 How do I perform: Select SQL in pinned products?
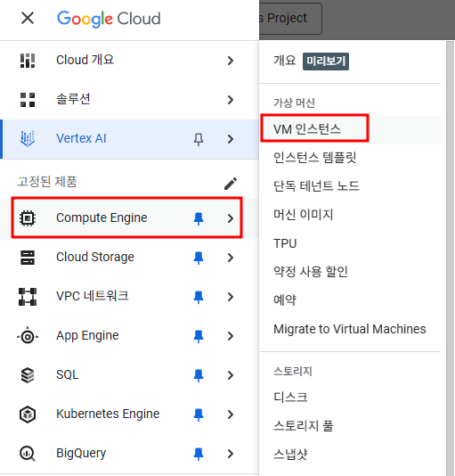click(x=129, y=375)
